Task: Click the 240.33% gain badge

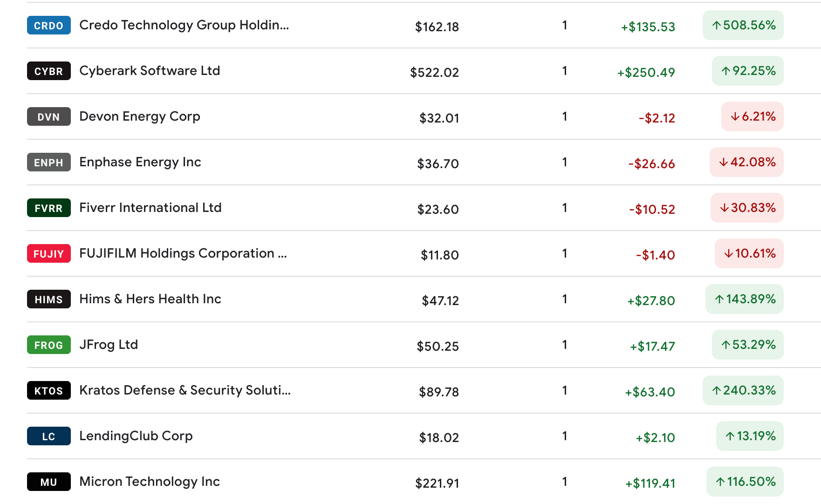Action: pos(743,390)
